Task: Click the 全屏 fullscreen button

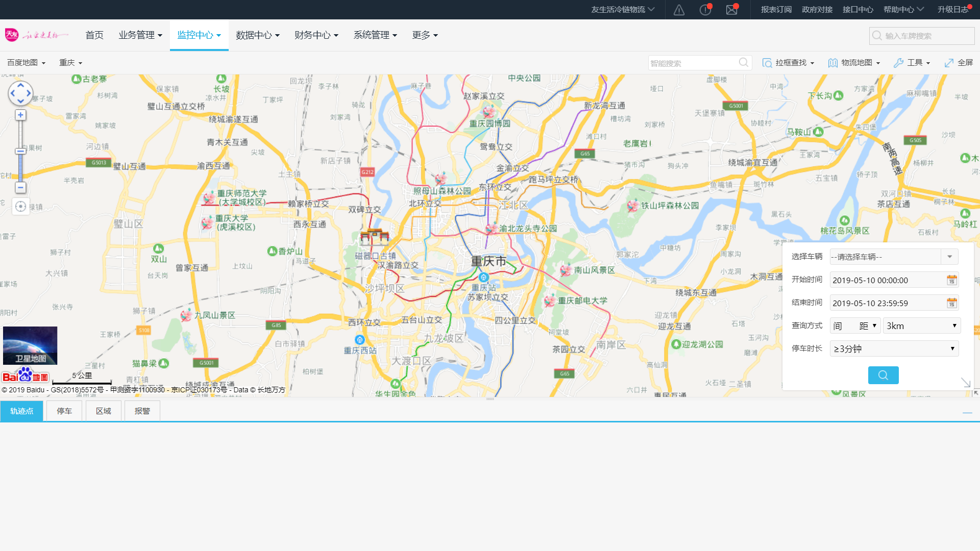Action: 959,63
